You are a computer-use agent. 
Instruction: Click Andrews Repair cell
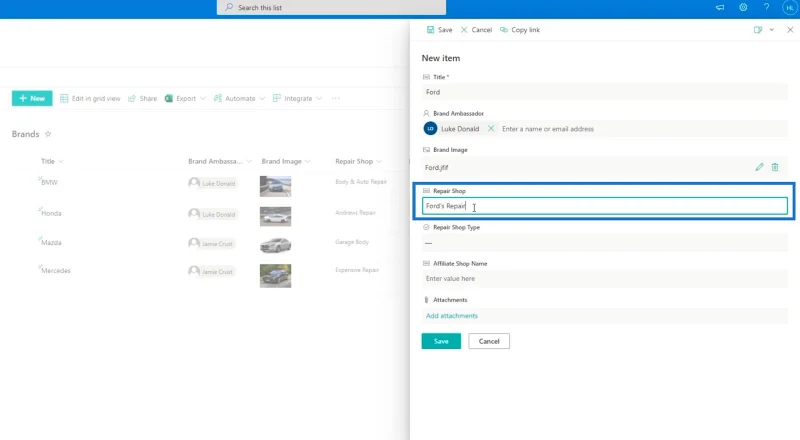pos(355,212)
